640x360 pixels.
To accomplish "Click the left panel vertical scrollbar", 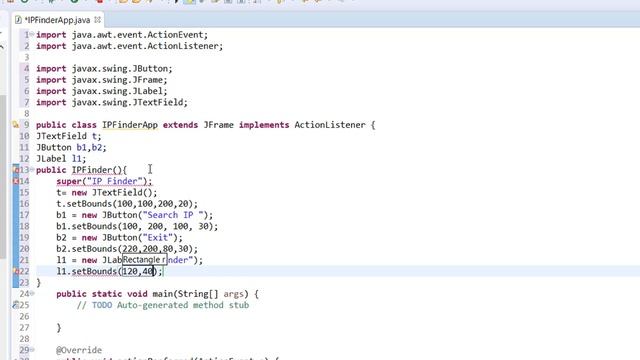I will point(3,176).
